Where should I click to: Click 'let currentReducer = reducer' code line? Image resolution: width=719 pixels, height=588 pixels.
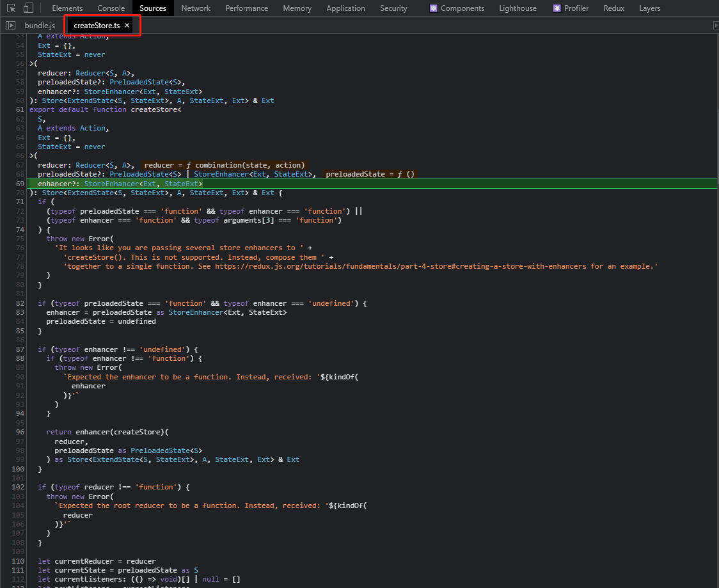[x=97, y=561]
